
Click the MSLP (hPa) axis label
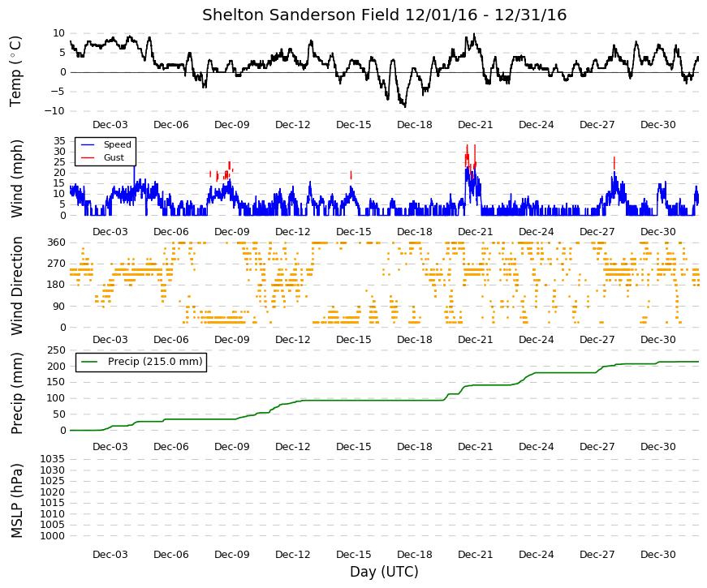(16, 501)
